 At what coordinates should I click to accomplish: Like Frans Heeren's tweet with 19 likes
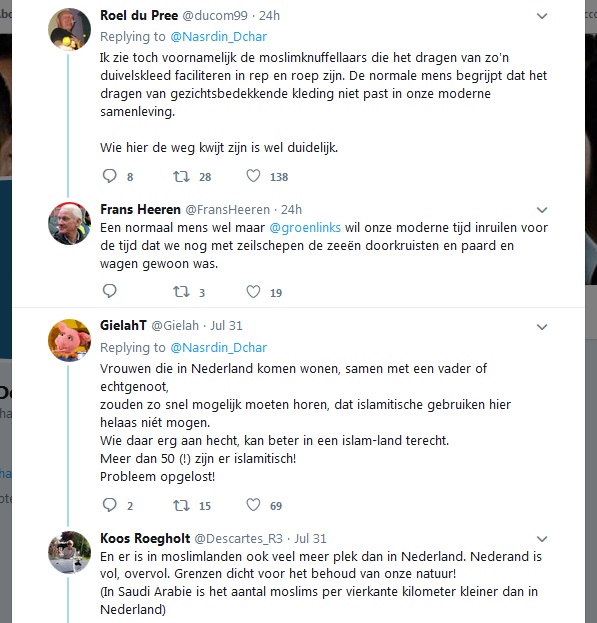(x=253, y=292)
